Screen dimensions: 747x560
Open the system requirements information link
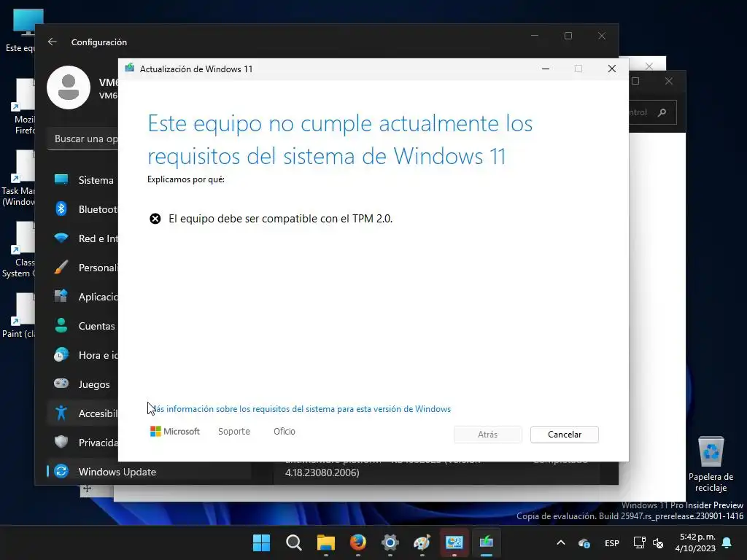[x=300, y=409]
